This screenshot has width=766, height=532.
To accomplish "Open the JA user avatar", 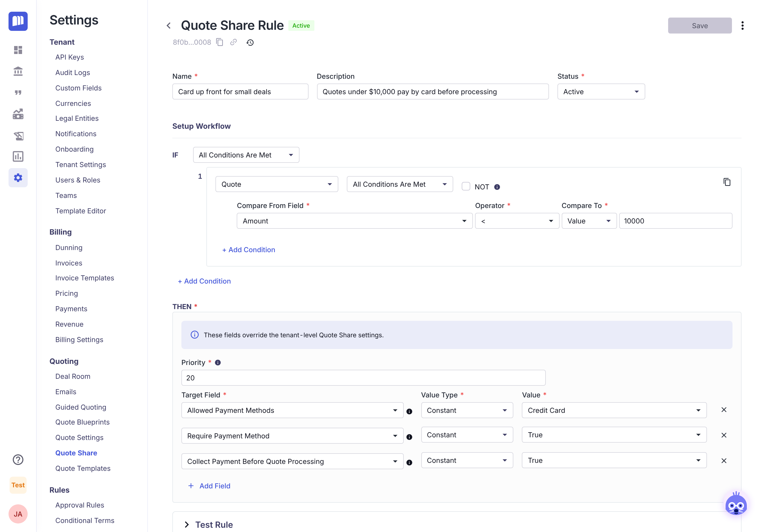I will point(18,514).
